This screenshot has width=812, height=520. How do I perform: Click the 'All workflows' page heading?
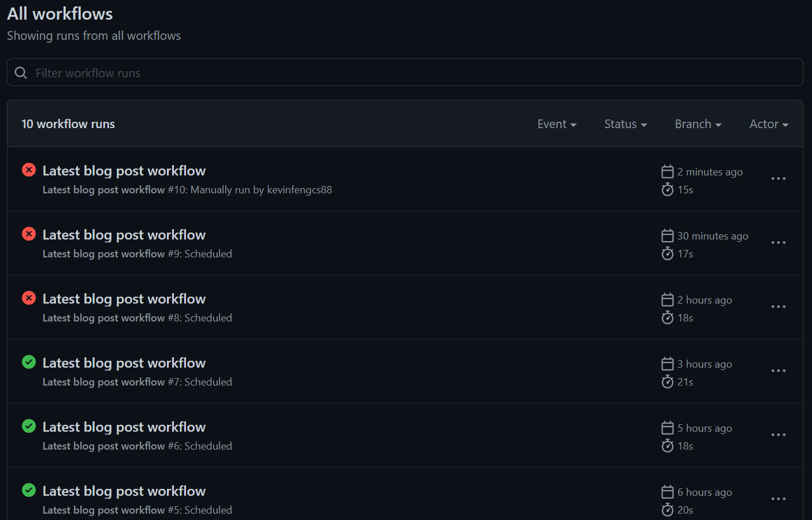point(60,14)
